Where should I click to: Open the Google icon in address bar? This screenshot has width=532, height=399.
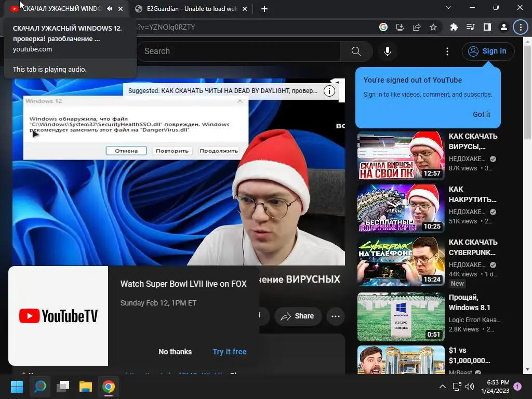383,27
